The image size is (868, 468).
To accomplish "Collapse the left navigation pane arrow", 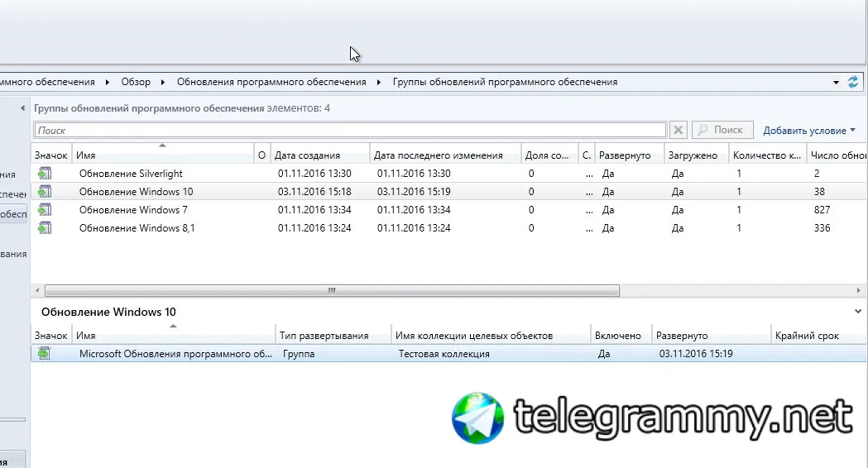I will pyautogui.click(x=22, y=107).
